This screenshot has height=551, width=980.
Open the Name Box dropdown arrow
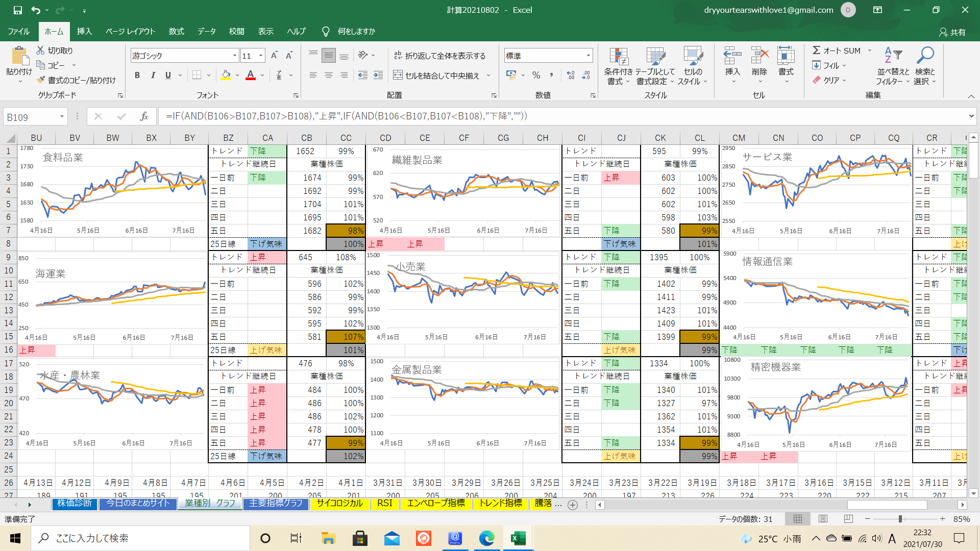pos(62,117)
